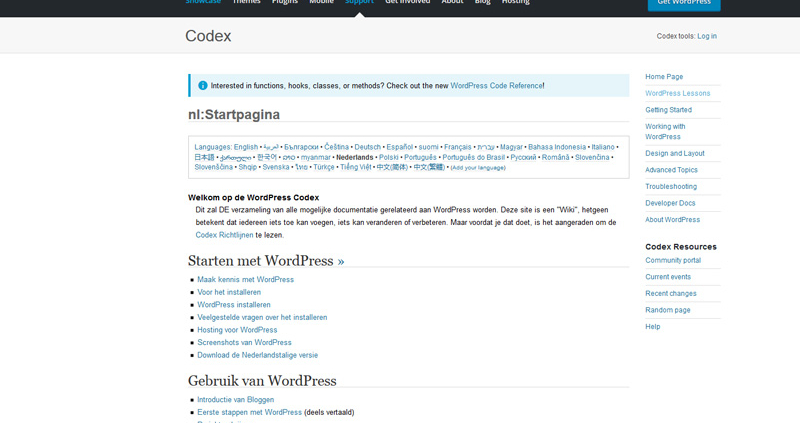The image size is (800, 423).
Task: Click Working with WordPress sidebar link
Action: [665, 132]
